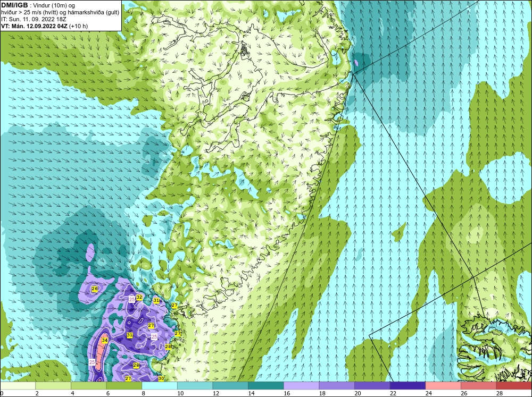Click the legend scale value '10'
Screen dimensions: 532x397
pos(180,393)
